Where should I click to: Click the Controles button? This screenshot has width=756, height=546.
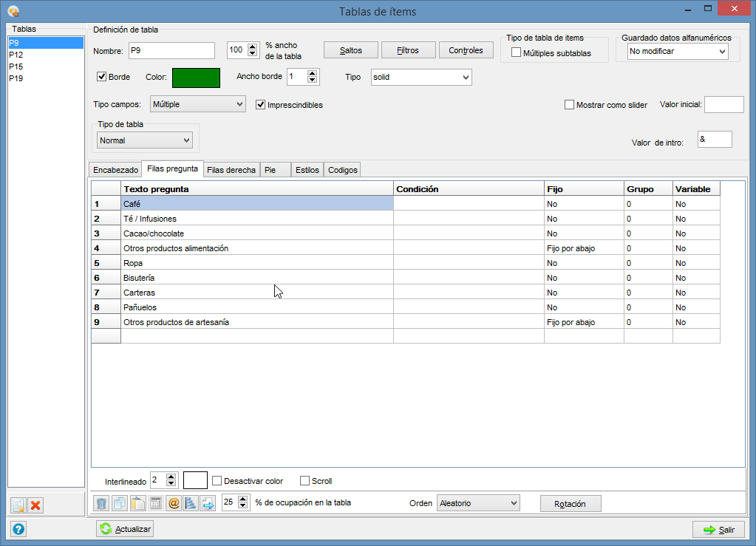pos(466,50)
